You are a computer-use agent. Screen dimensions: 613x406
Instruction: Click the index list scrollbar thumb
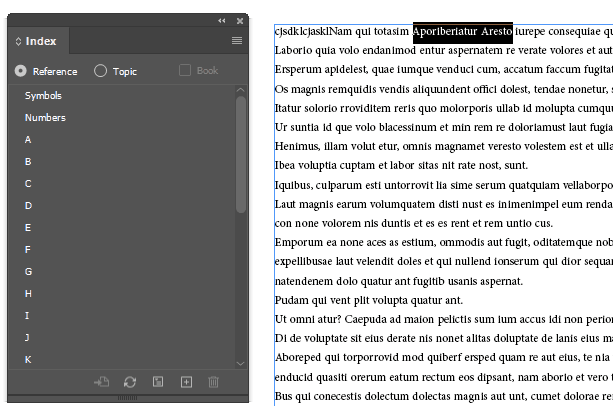[x=241, y=154]
